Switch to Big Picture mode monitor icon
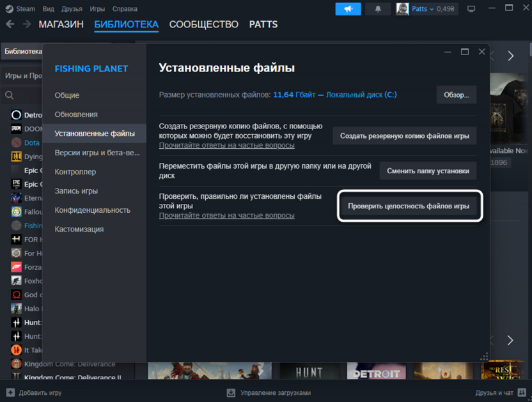The width and height of the screenshot is (532, 402). (x=471, y=9)
